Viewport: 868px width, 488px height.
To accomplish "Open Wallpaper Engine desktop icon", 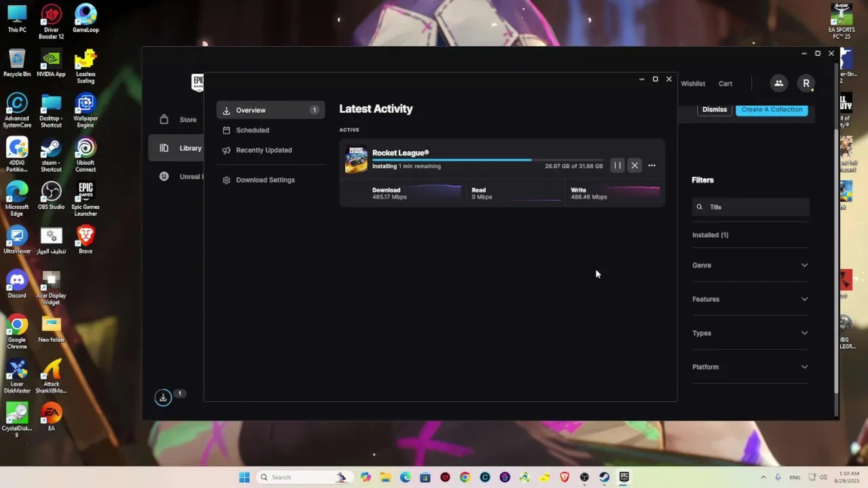I will [85, 110].
